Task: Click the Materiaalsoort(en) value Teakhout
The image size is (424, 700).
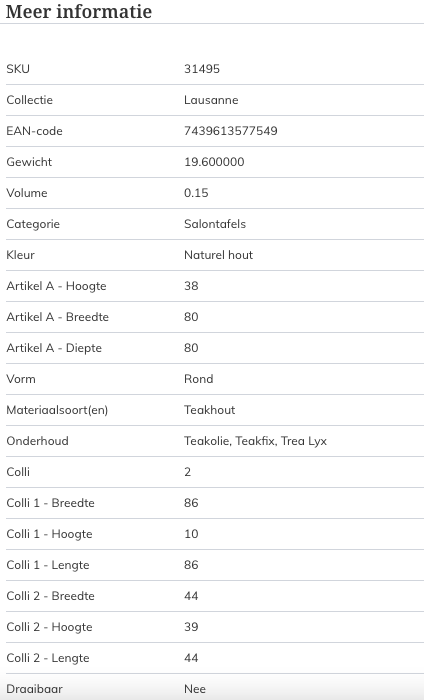Action: coord(210,410)
